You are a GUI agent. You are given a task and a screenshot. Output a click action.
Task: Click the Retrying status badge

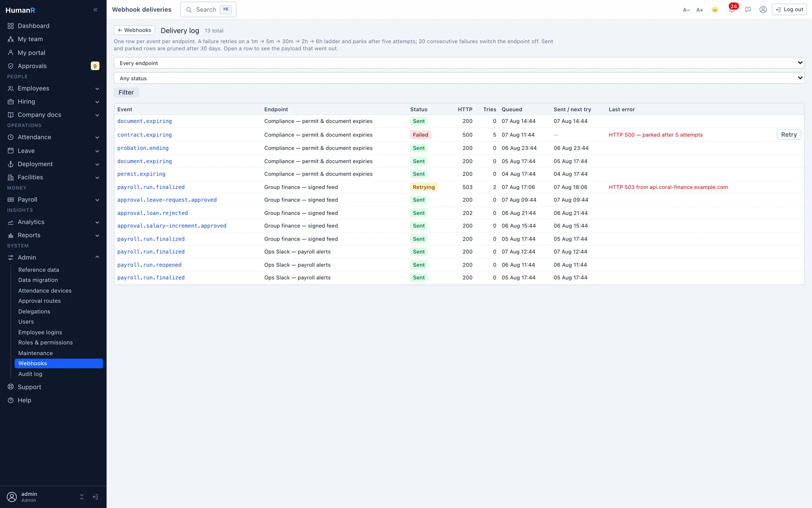point(423,187)
